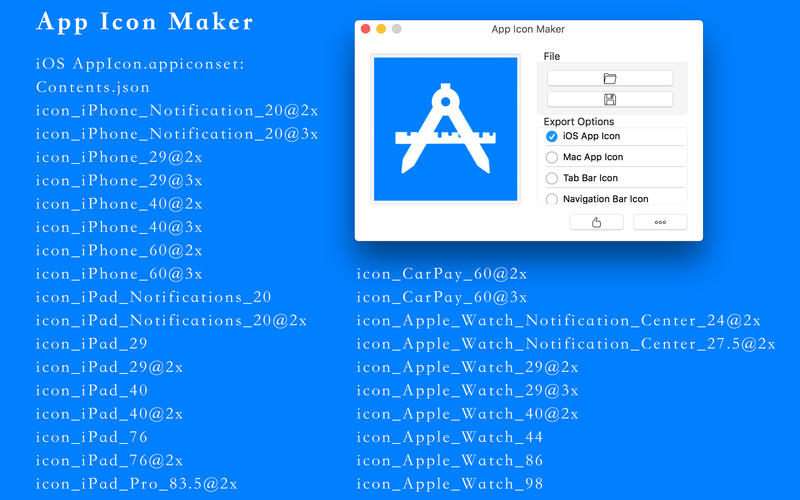
Task: Minimize the App Icon Maker window
Action: coord(381,29)
